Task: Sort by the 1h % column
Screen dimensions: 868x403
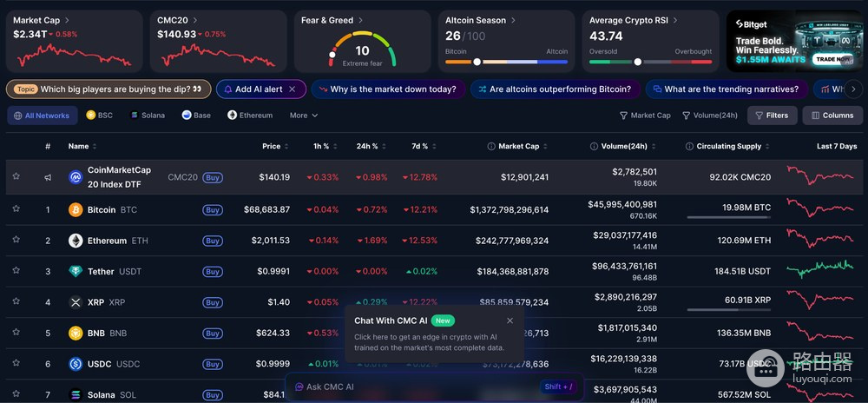Action: [x=325, y=146]
